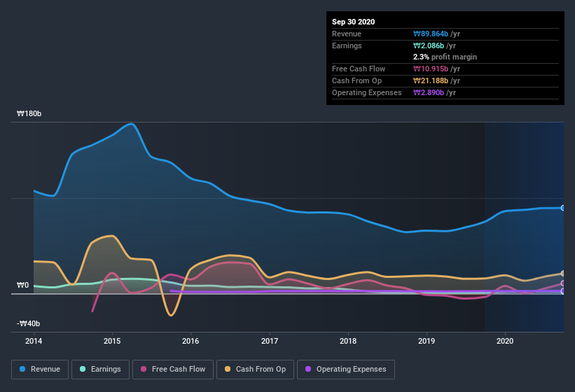Click the ₩0 y-axis label

point(22,285)
